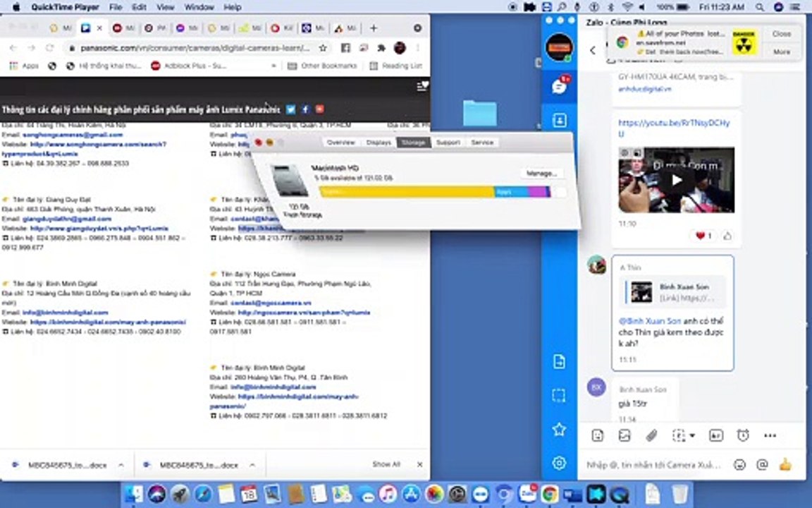Expand first MBC848675 docx download menu chevron

point(121,465)
